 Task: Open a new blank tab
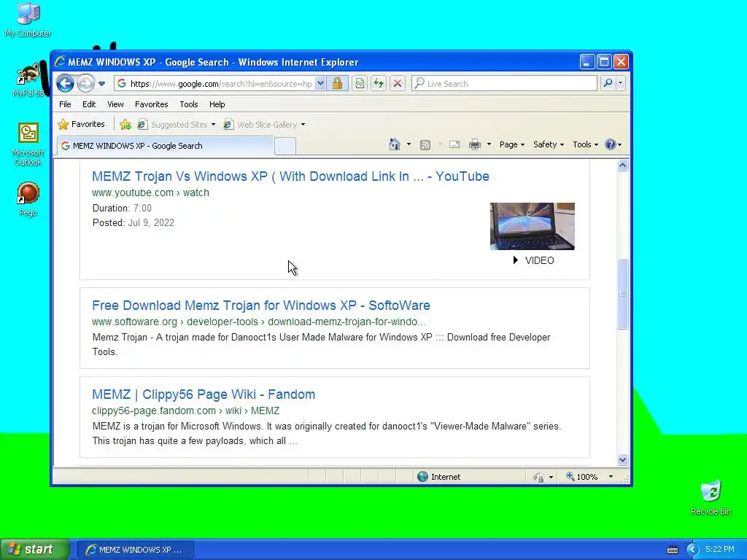click(x=285, y=146)
